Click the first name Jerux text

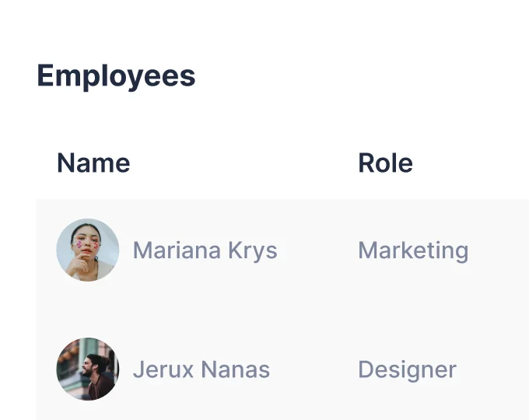[x=163, y=369]
